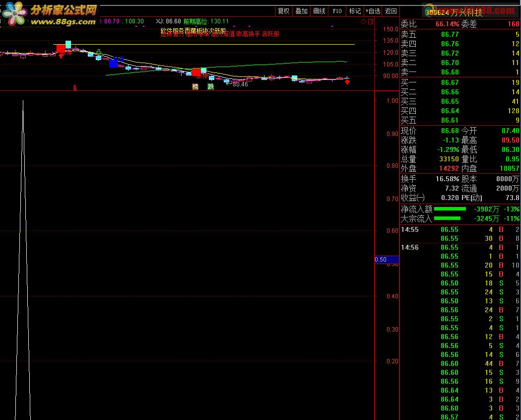Select the 买五 86.61 order row
521x420 pixels.
pyautogui.click(x=460, y=120)
